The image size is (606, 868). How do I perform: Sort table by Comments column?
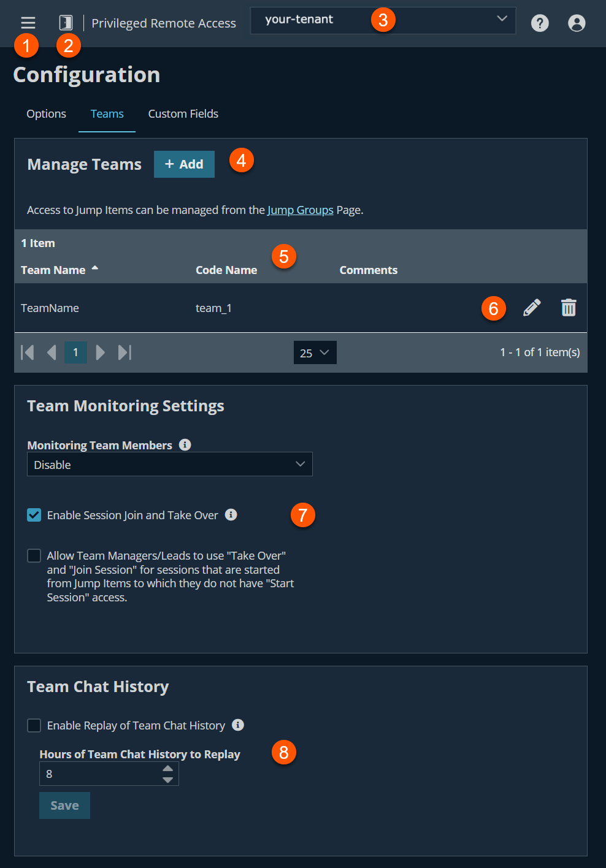(369, 270)
